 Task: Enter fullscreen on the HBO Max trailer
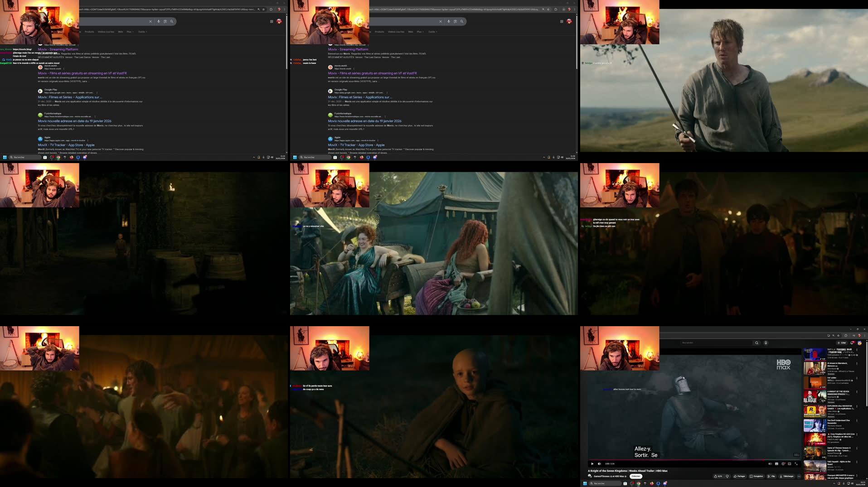pos(796,464)
